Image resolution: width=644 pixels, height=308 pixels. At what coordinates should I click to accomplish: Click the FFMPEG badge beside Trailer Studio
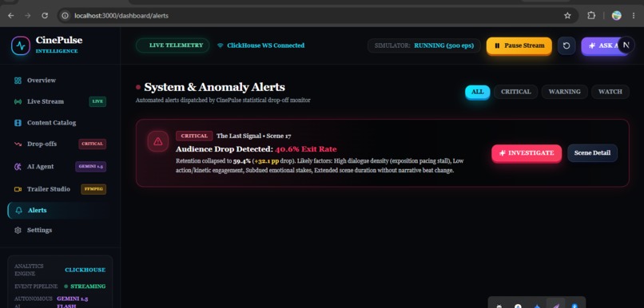click(93, 189)
